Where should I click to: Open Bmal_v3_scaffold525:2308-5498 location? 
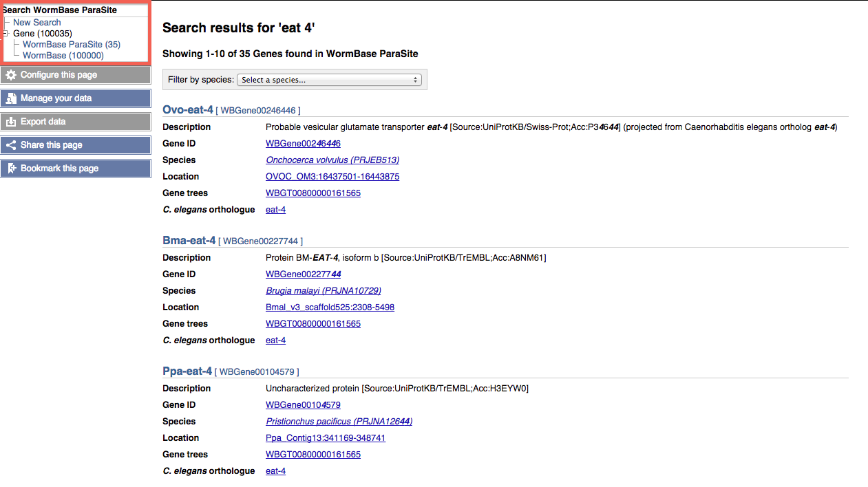pos(330,307)
